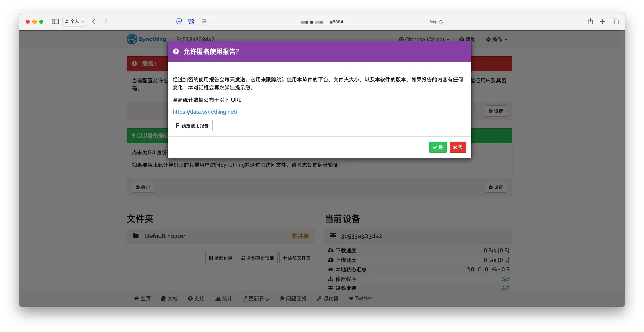Click the 侦听程序 listeners icon
This screenshot has width=644, height=332.
[x=331, y=279]
